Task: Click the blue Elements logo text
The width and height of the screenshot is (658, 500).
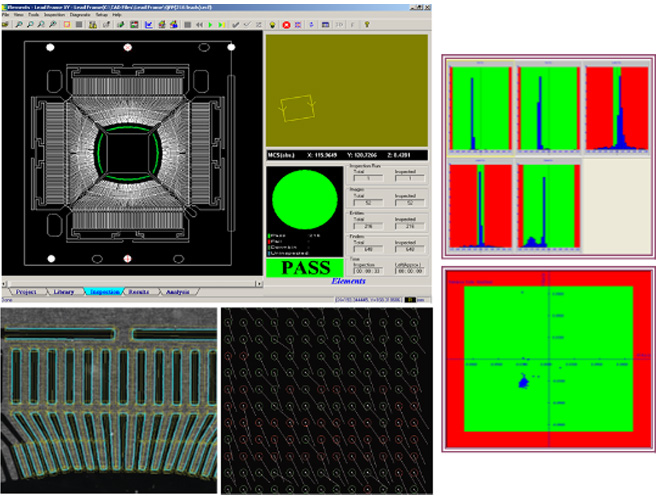Action: point(348,281)
